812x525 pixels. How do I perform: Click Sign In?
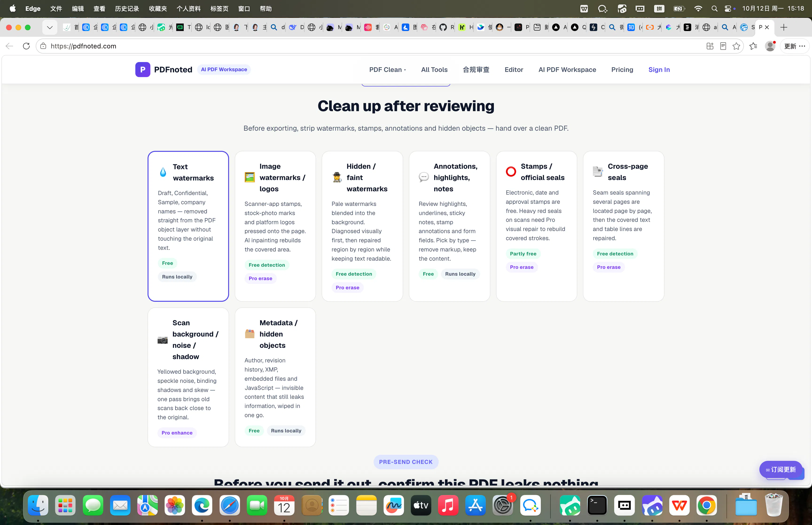pos(659,70)
